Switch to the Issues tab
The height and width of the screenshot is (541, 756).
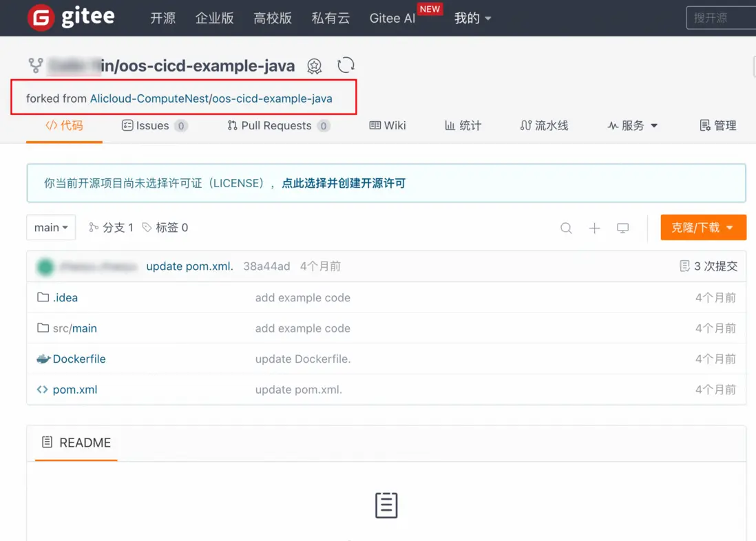tap(154, 126)
